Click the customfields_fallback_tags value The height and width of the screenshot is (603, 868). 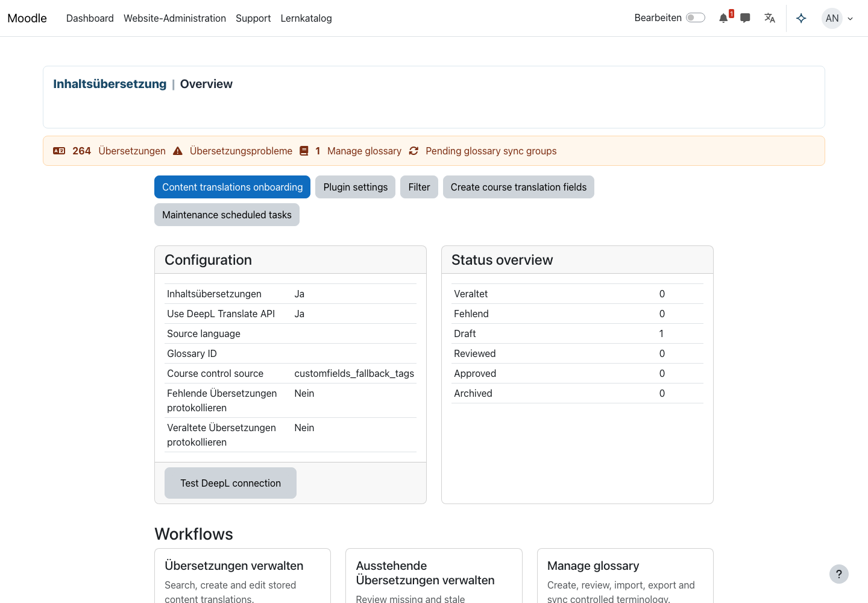pos(354,373)
